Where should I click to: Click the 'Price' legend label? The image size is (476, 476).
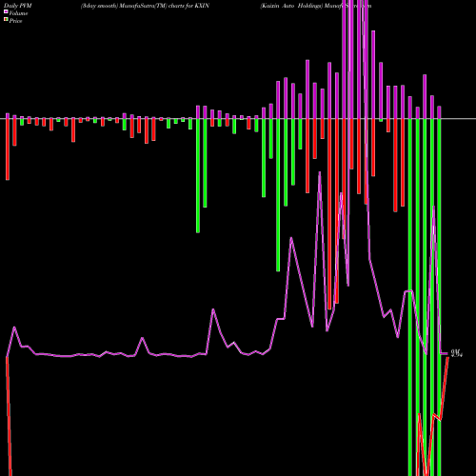(x=15, y=21)
